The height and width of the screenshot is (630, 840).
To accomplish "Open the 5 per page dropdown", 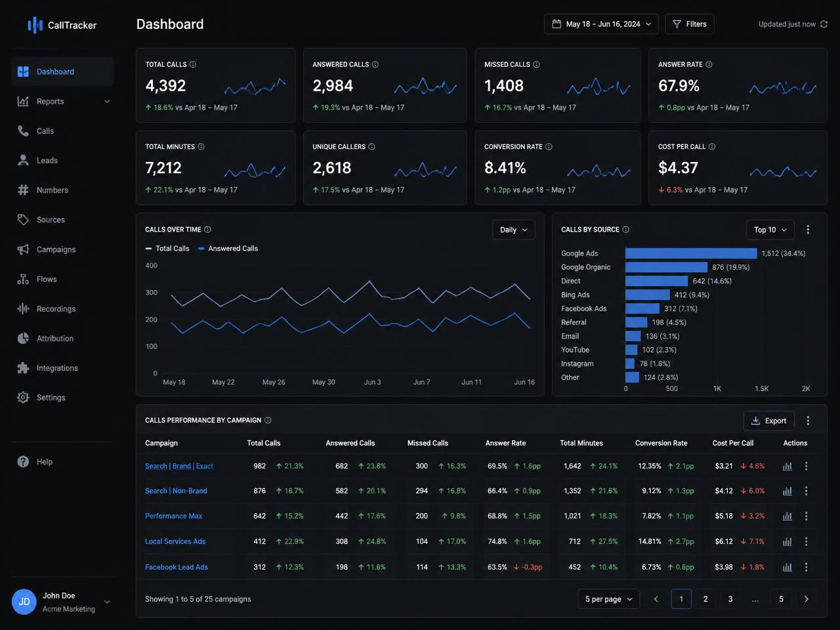I will click(608, 599).
